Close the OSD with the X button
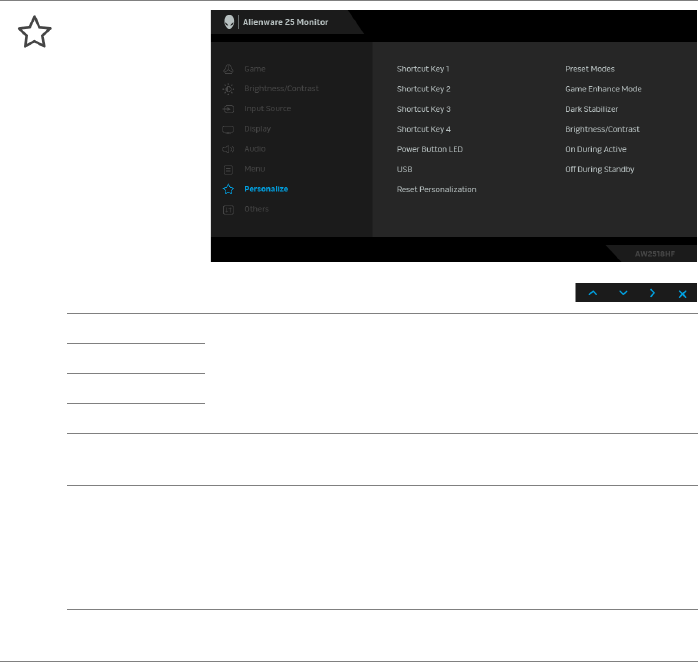Screen dimensions: 698x662 click(682, 294)
